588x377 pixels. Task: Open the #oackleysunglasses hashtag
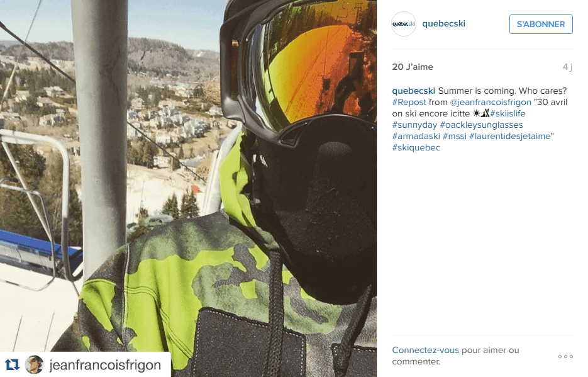point(481,125)
